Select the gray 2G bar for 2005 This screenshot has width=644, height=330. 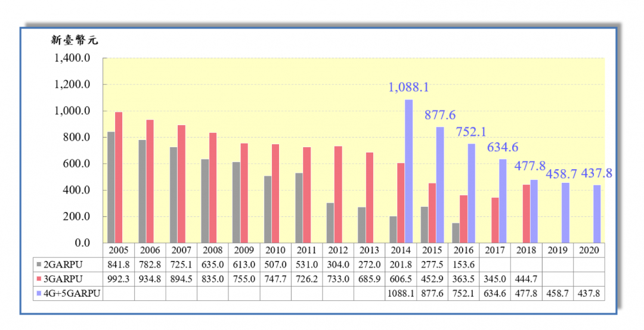pyautogui.click(x=111, y=187)
